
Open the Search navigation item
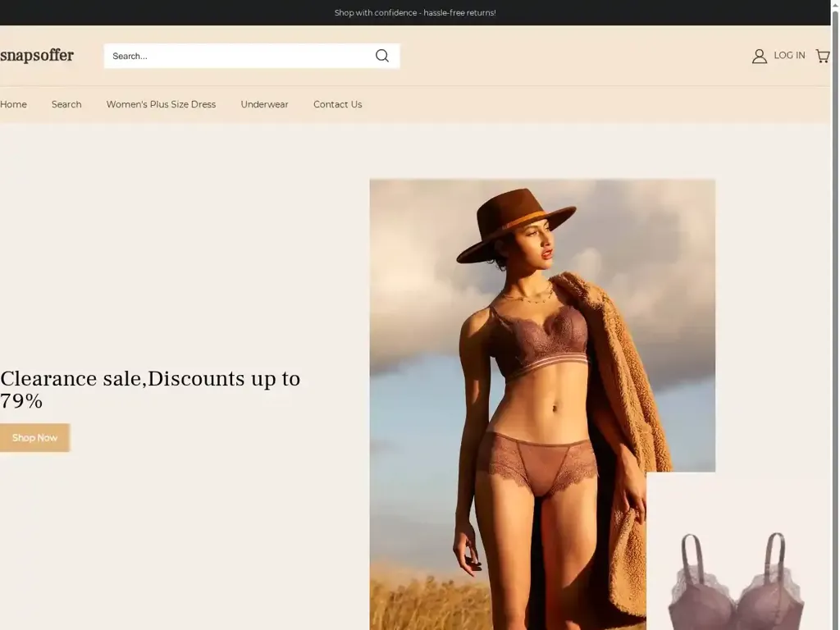pos(66,104)
